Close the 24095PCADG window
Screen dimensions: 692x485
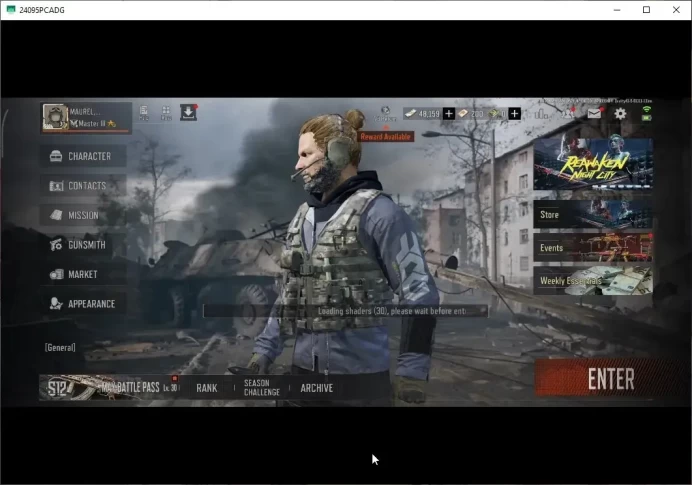(676, 10)
